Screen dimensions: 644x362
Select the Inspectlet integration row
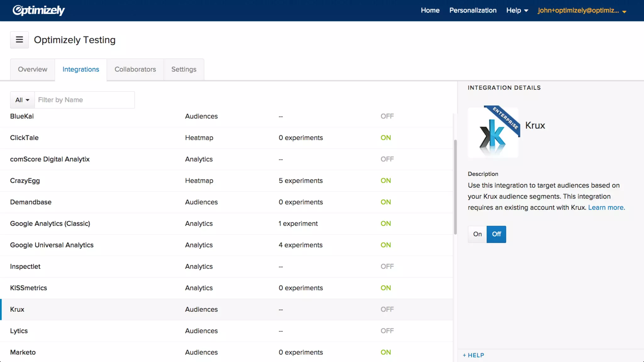226,266
